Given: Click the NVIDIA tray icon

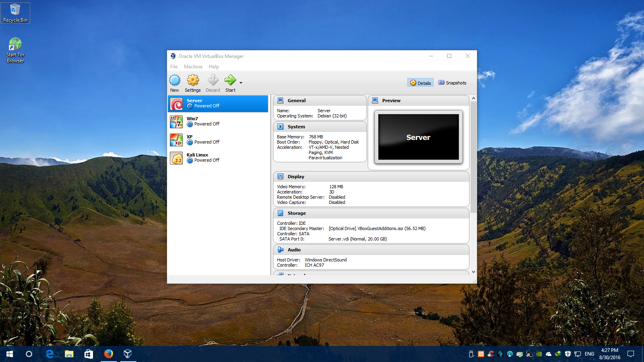Looking at the screenshot, I should point(539,354).
